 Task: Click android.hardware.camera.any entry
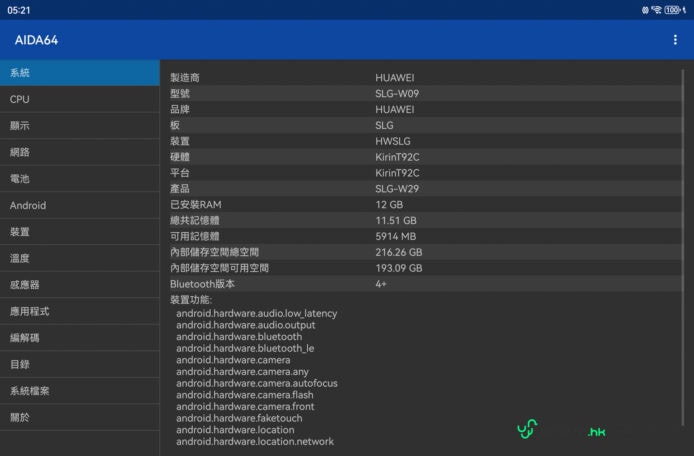243,371
